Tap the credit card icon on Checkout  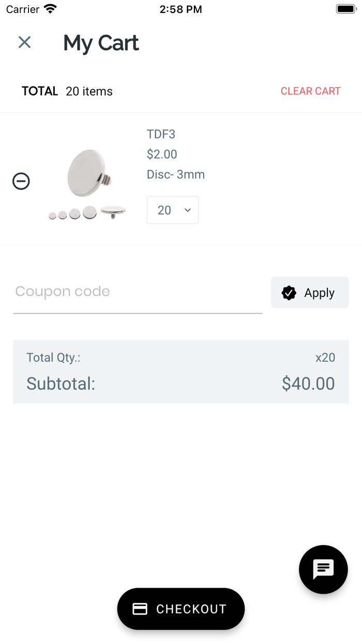point(140,609)
